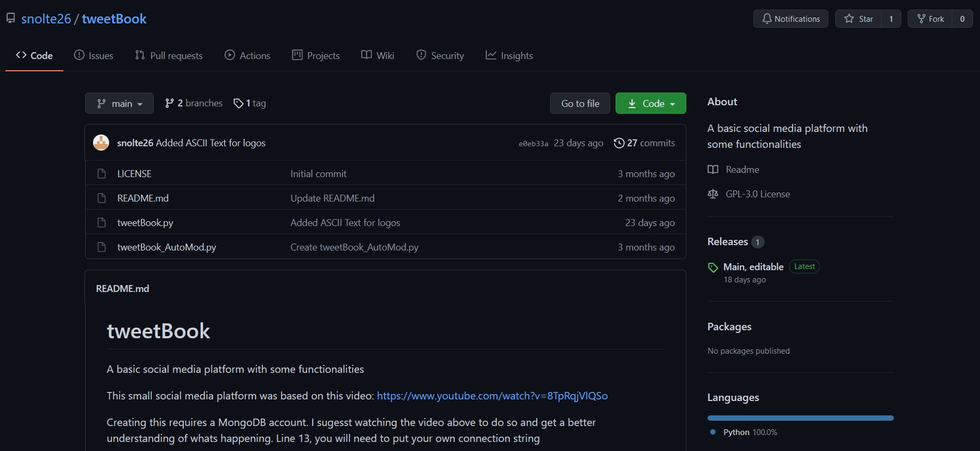Image resolution: width=980 pixels, height=451 pixels.
Task: Open the YouTube video link in the README
Action: tap(492, 396)
